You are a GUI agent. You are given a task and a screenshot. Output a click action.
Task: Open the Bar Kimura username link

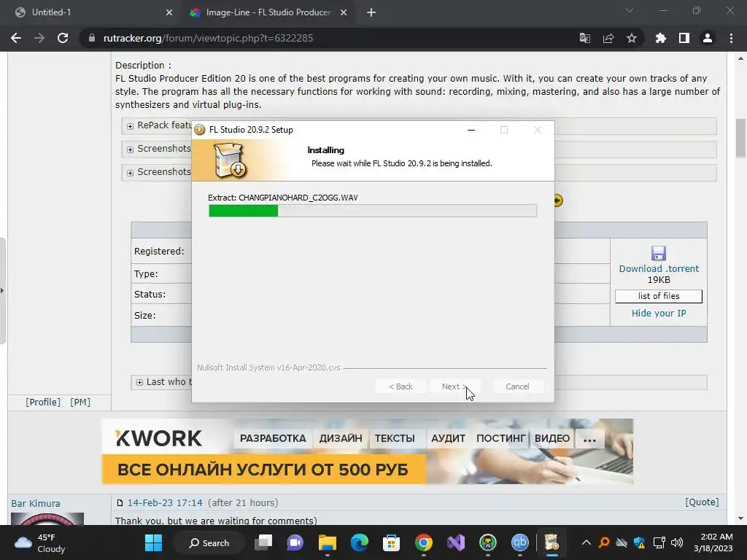tap(36, 503)
